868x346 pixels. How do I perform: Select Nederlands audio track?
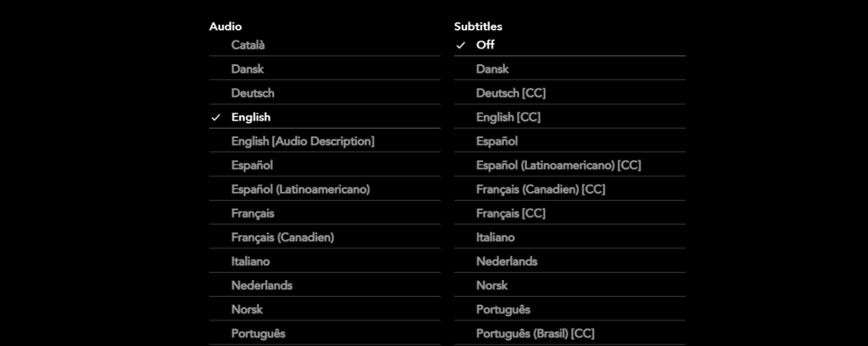click(325, 285)
